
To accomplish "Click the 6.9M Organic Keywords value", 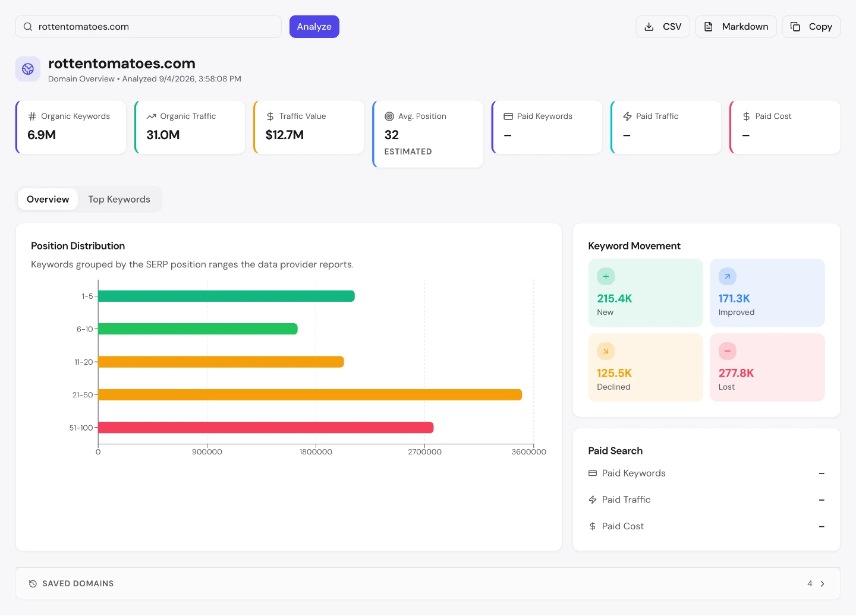I will [x=42, y=135].
